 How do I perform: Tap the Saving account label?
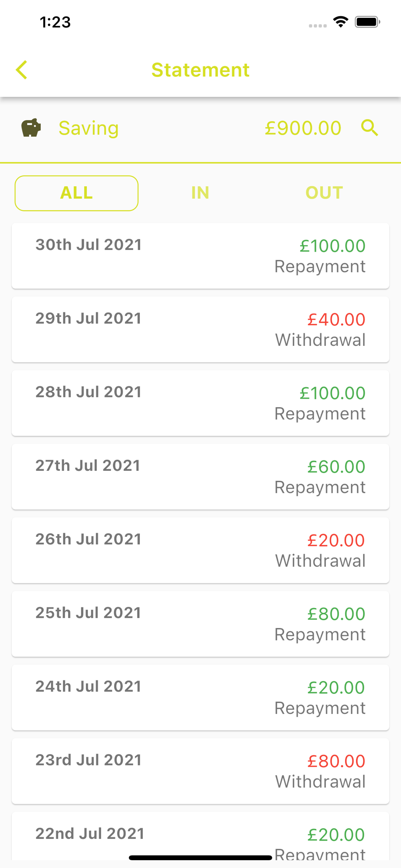[x=89, y=128]
